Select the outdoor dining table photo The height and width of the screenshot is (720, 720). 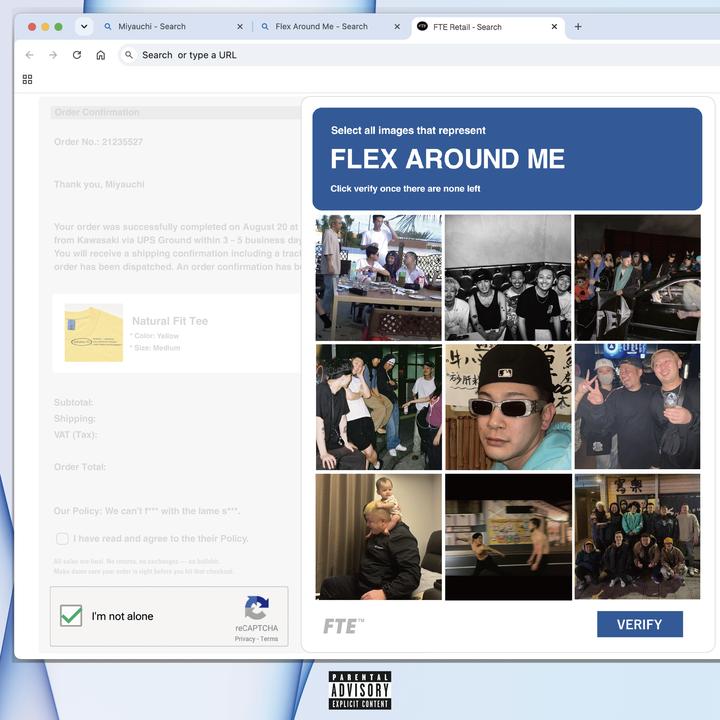pyautogui.click(x=379, y=278)
